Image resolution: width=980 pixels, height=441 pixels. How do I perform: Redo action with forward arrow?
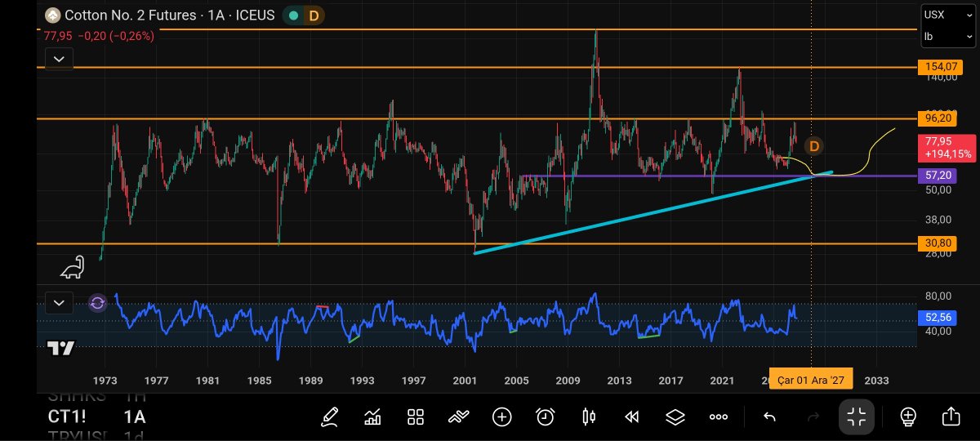point(813,417)
